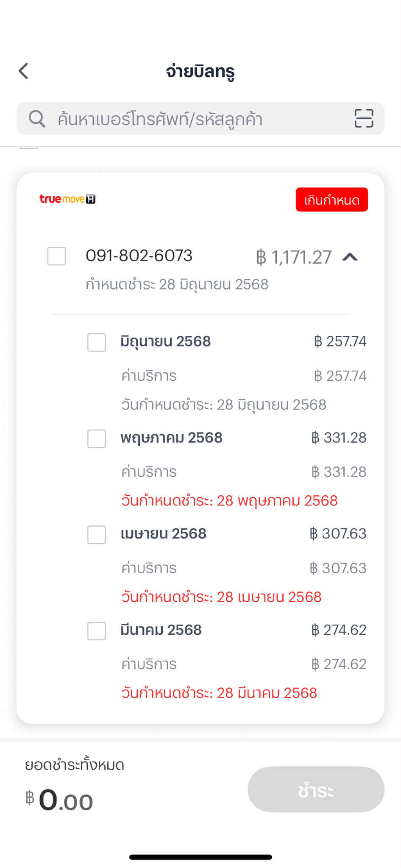Viewport: 401px width, 868px height.
Task: Tap the เมษายน 2568 due date text
Action: click(221, 597)
